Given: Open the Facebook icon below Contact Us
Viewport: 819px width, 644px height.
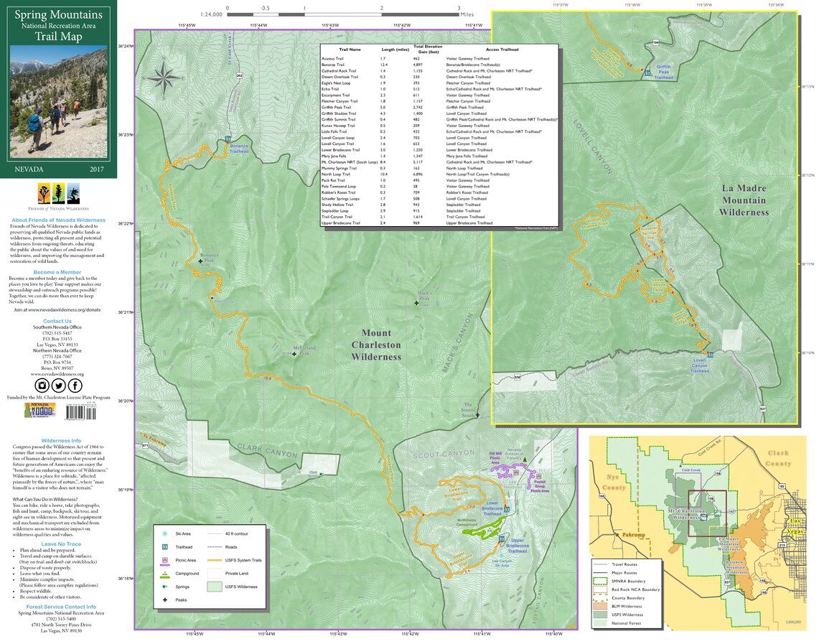Looking at the screenshot, I should (x=75, y=386).
